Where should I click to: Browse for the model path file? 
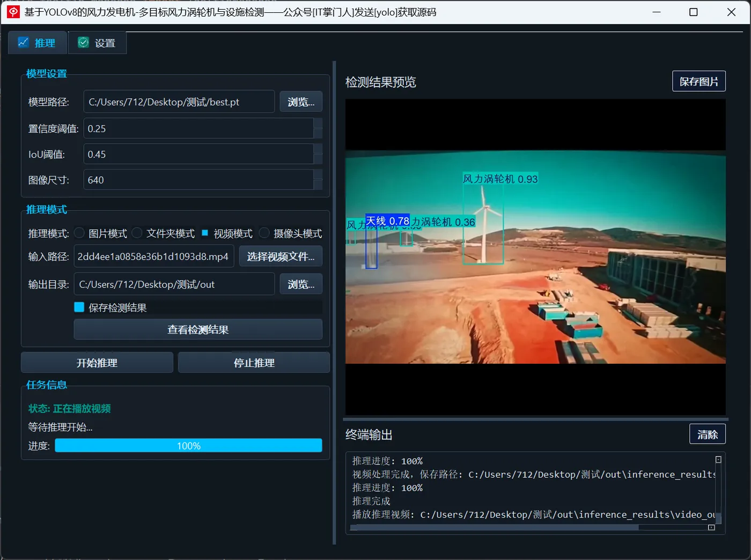[x=301, y=102]
